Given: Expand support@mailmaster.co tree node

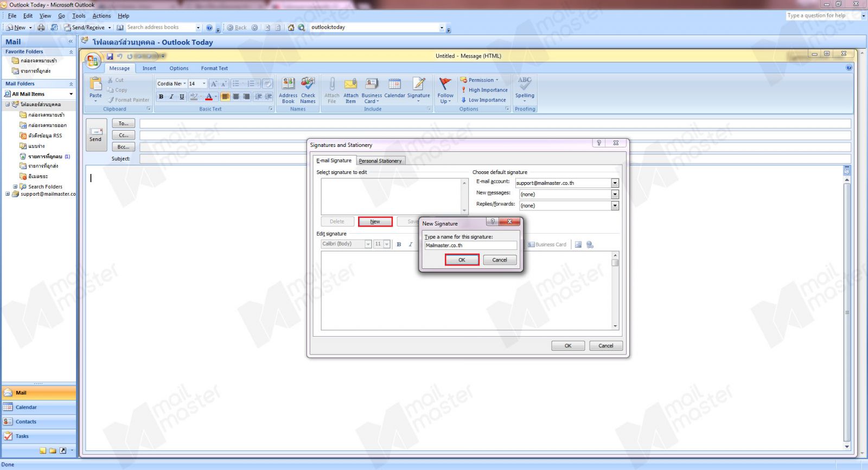Looking at the screenshot, I should (x=8, y=194).
